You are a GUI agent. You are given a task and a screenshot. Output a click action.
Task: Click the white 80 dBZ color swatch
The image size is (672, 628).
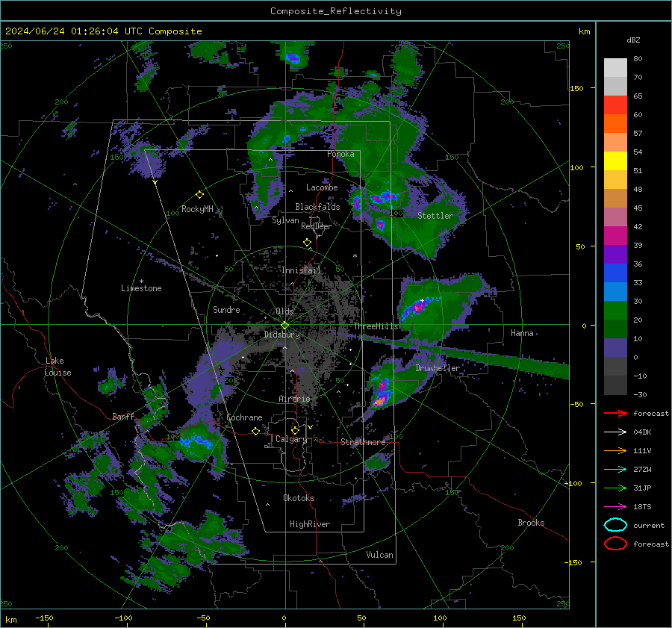coord(615,67)
